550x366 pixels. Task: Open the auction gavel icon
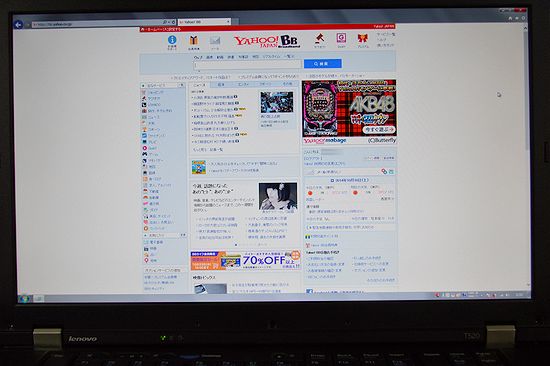(320, 38)
